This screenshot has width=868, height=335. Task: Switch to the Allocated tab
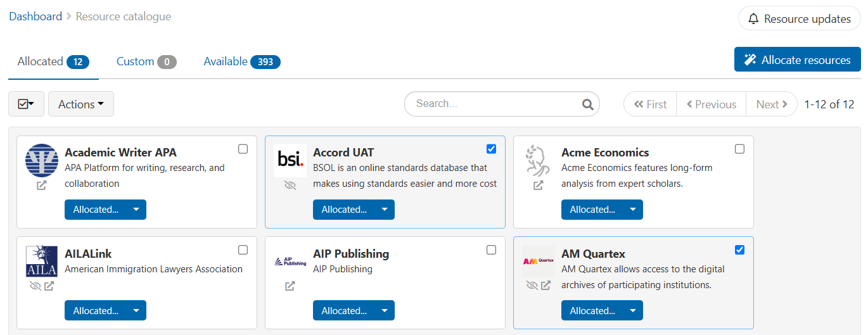coord(53,61)
